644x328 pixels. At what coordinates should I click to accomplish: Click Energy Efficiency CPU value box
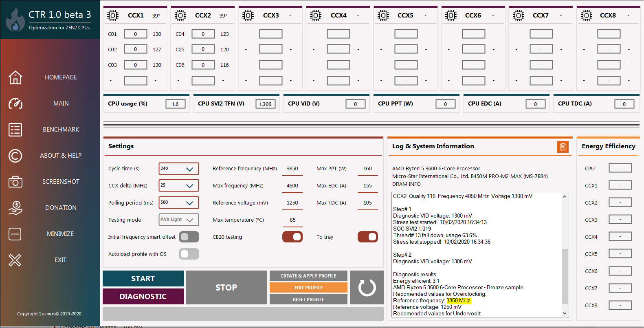tap(620, 168)
